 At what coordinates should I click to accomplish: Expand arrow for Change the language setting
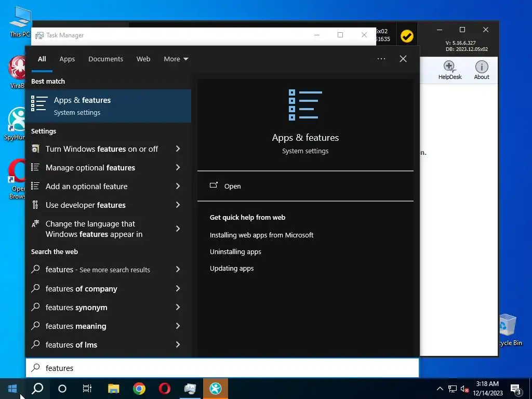178,229
